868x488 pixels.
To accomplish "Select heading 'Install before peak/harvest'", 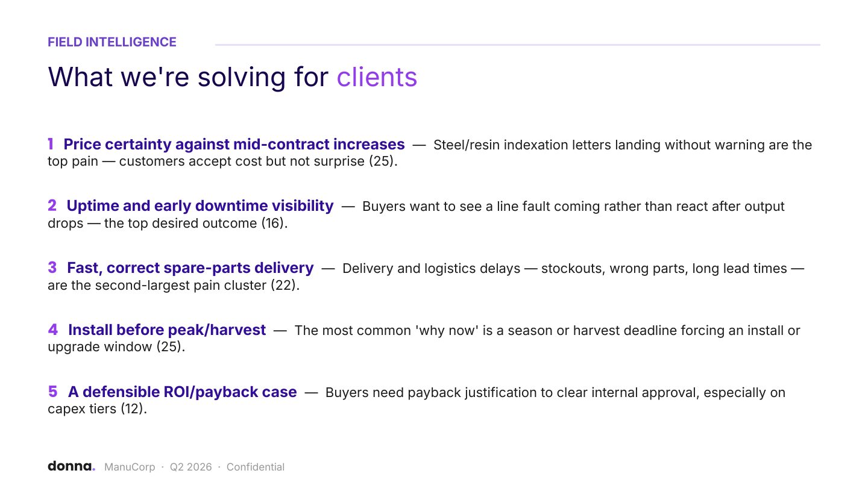I will pos(167,330).
